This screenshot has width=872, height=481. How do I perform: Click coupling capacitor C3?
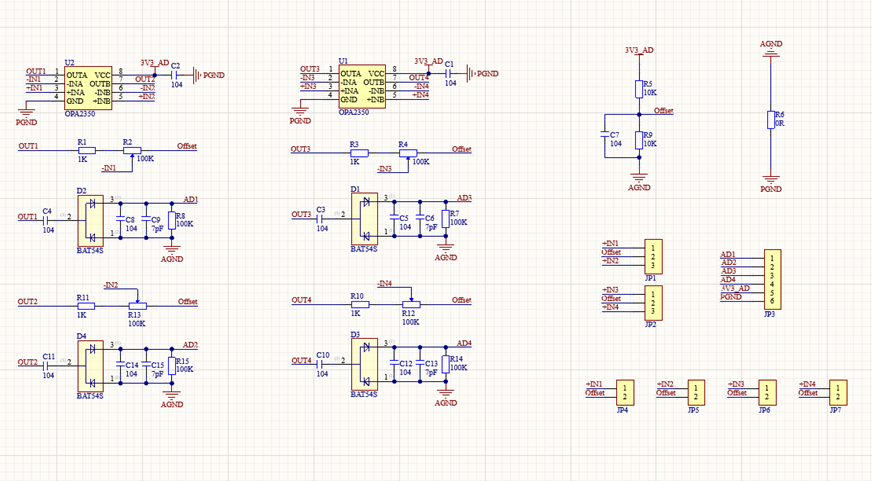point(321,219)
